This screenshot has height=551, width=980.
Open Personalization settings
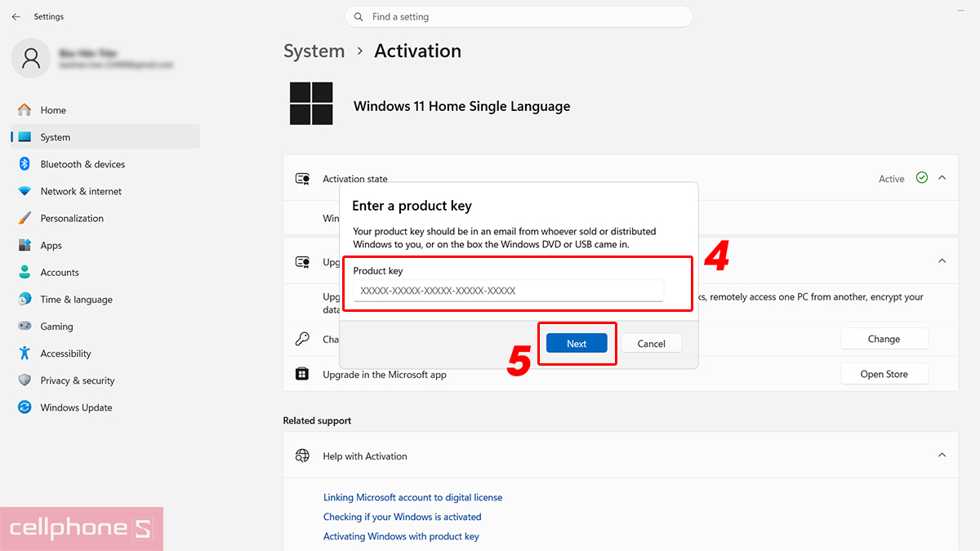(105, 218)
